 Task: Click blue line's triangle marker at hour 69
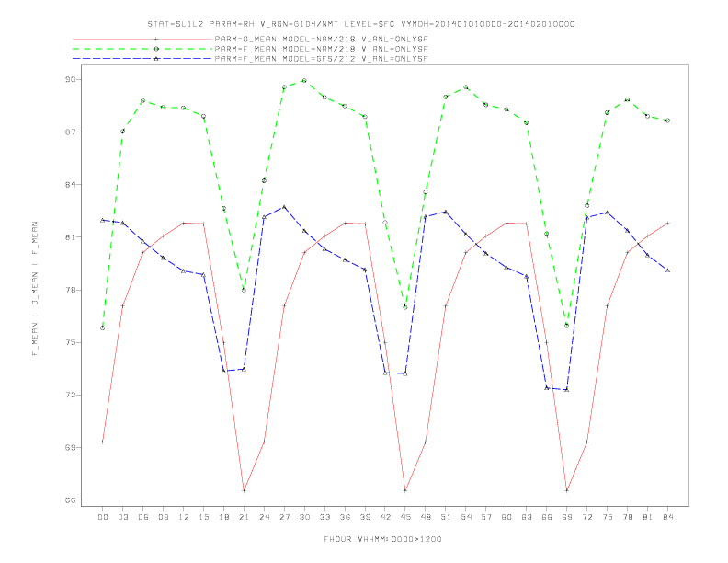566,390
